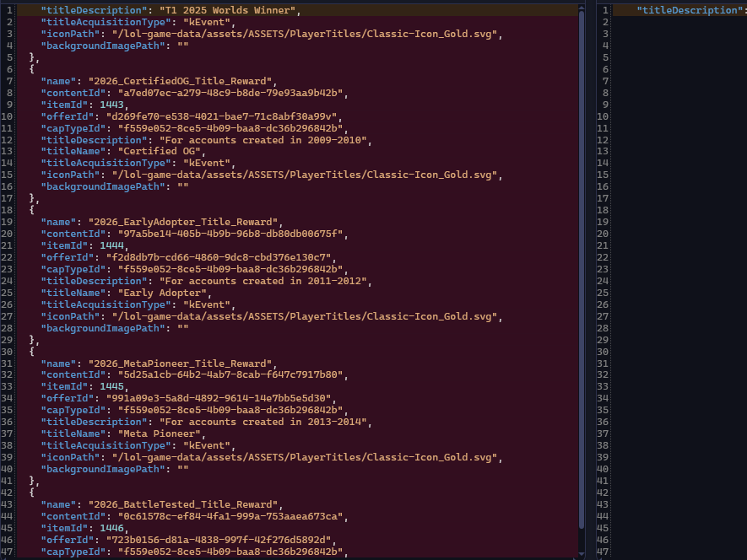Image resolution: width=747 pixels, height=560 pixels.
Task: Click right pane gutter line number 24
Action: [603, 281]
